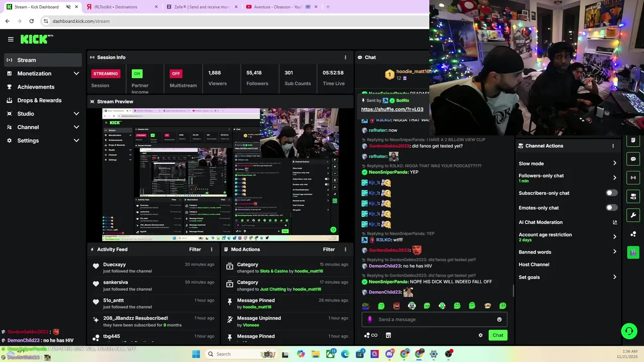This screenshot has width=644, height=362.
Task: Open the Activity Feed Filter button
Action: tap(195, 249)
